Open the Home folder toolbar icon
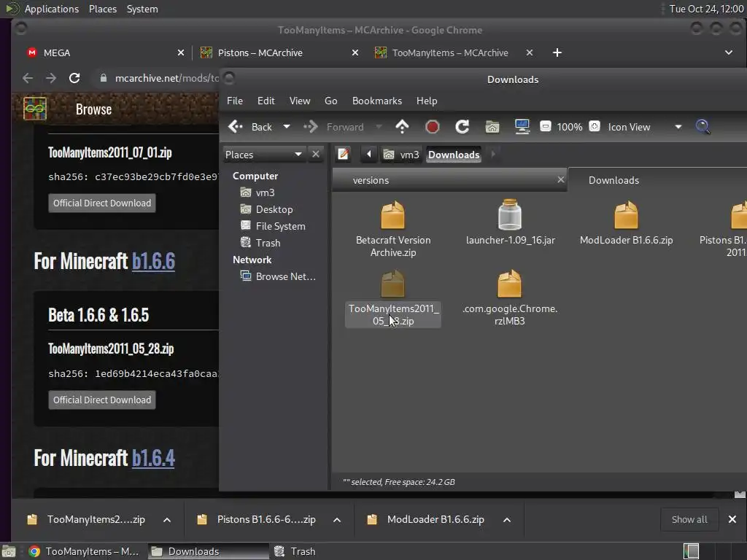 (492, 127)
